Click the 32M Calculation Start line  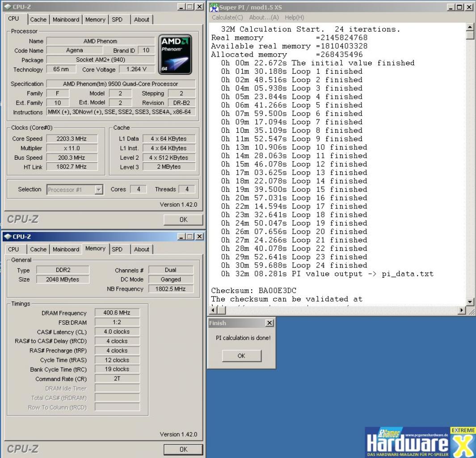pyautogui.click(x=311, y=30)
